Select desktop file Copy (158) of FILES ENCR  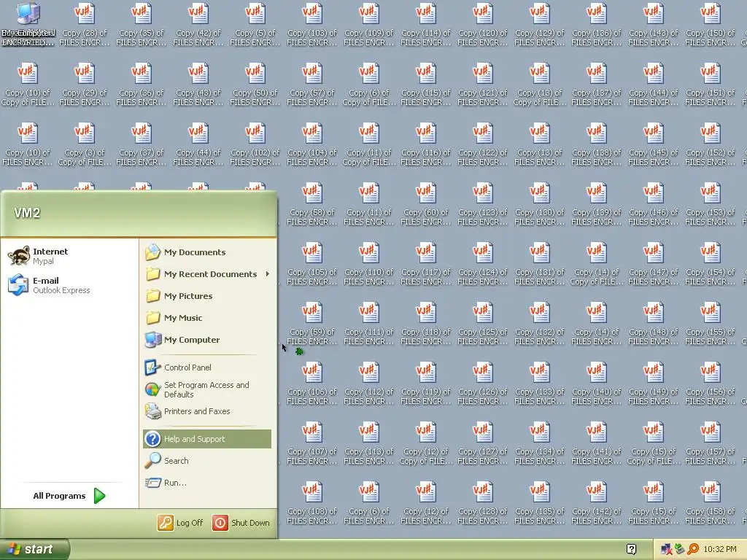(711, 503)
